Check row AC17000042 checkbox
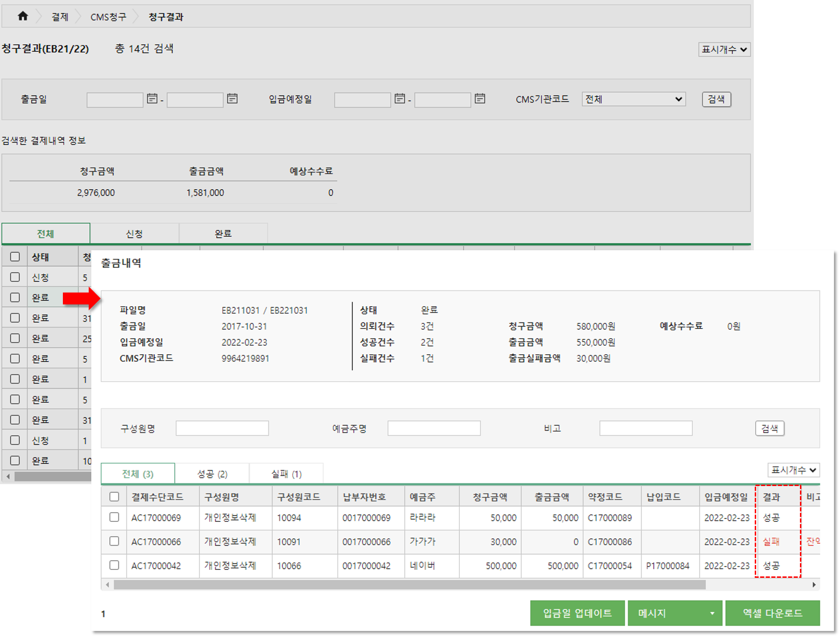The width and height of the screenshot is (840, 637). click(x=114, y=565)
